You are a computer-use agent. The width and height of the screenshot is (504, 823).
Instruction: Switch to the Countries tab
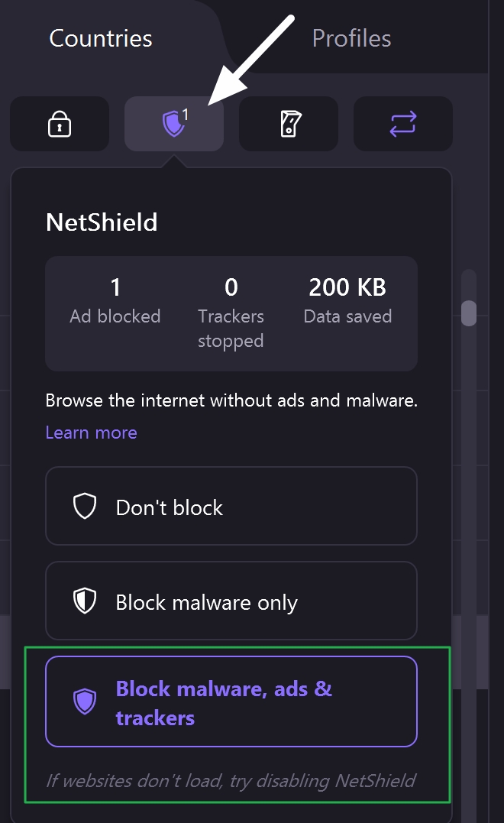[x=101, y=38]
